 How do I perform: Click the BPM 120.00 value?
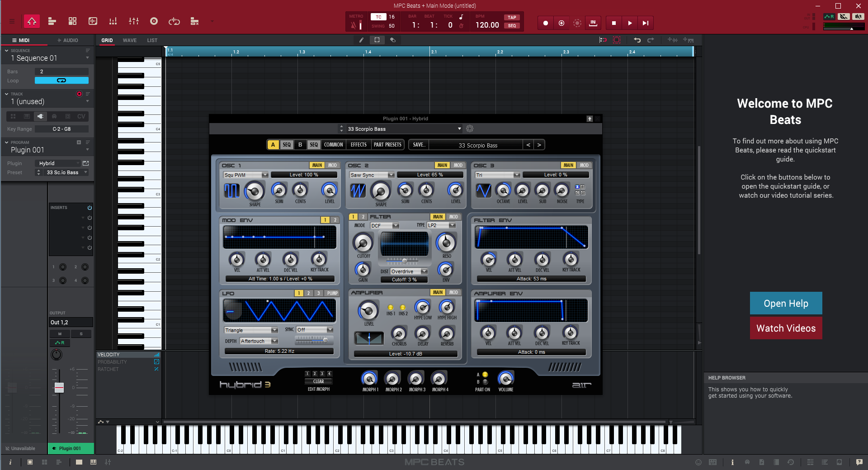(487, 25)
